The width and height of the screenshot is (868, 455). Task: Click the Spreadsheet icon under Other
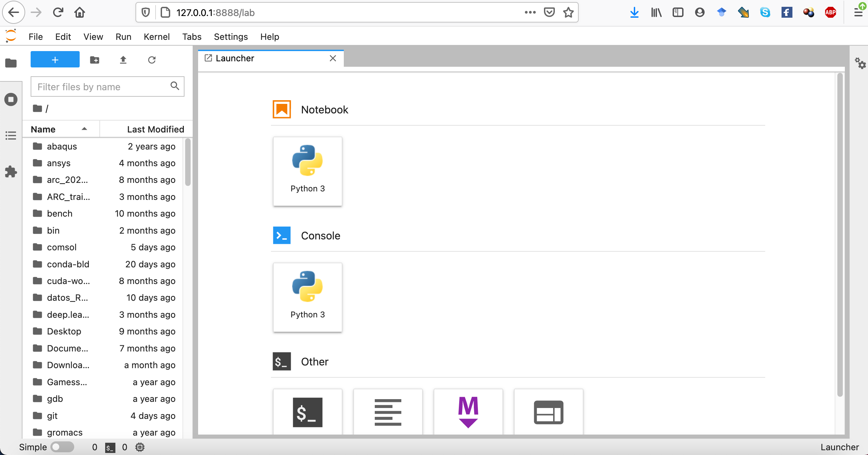click(x=548, y=412)
